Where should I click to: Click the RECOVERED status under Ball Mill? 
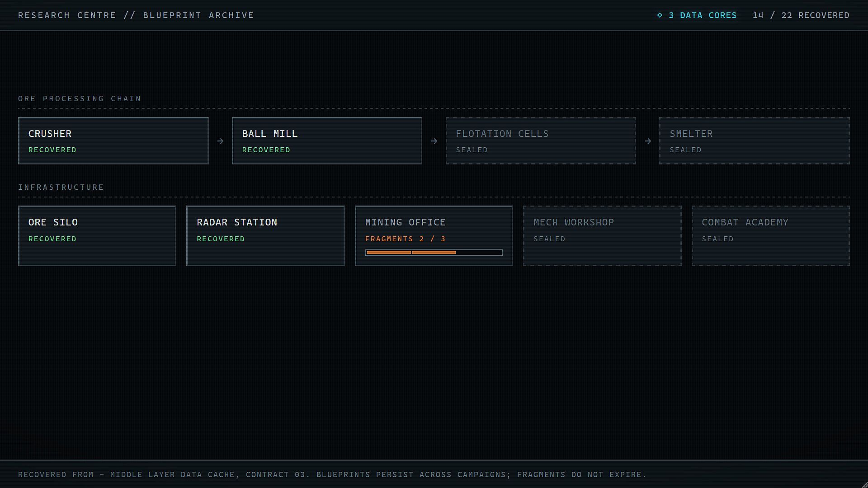pos(266,150)
